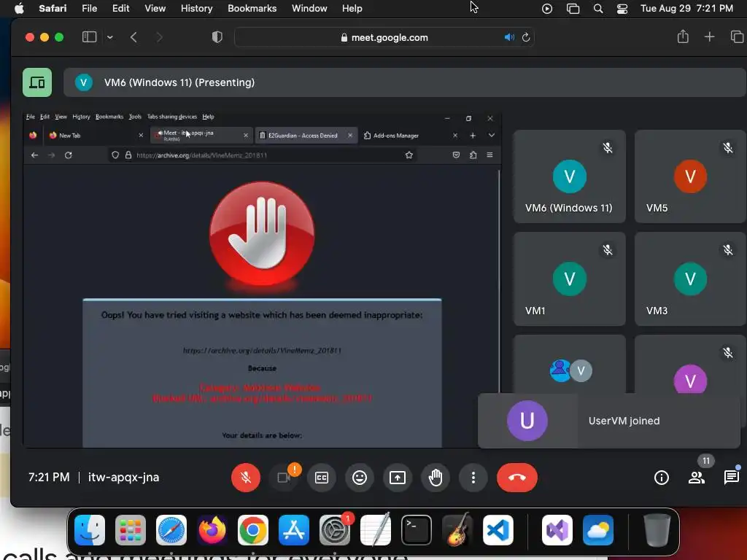The width and height of the screenshot is (747, 560).
Task: Open a new Safari tab
Action: pos(709,36)
